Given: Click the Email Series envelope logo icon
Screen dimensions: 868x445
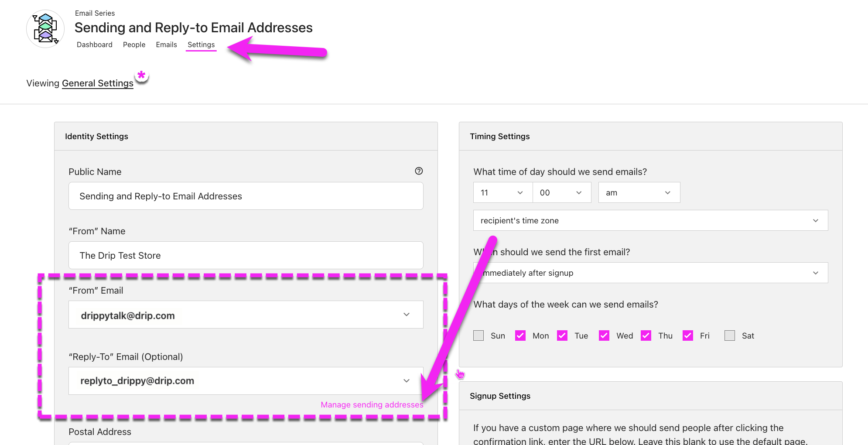Looking at the screenshot, I should 45,29.
